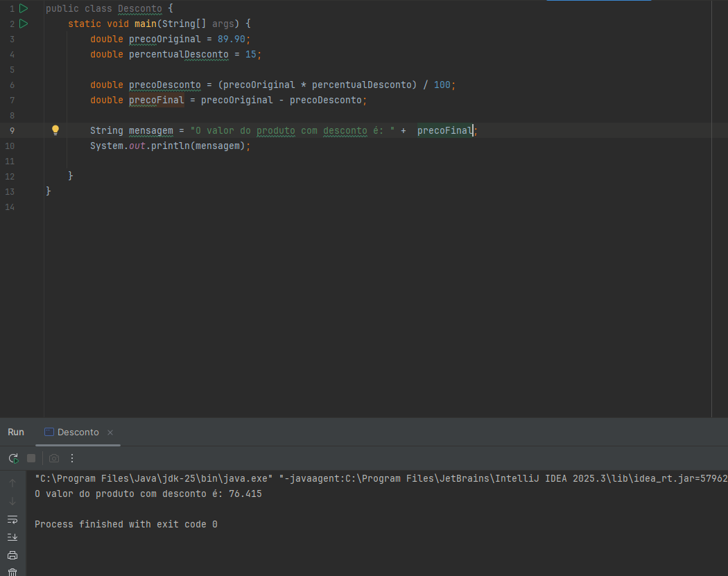Click the printer icon in console sidebar
728x576 pixels.
12,555
